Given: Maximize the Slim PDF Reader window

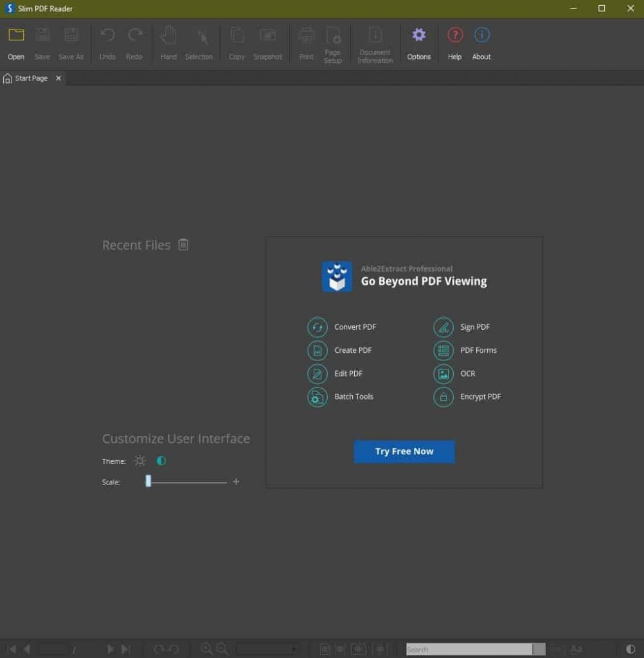Looking at the screenshot, I should 602,8.
